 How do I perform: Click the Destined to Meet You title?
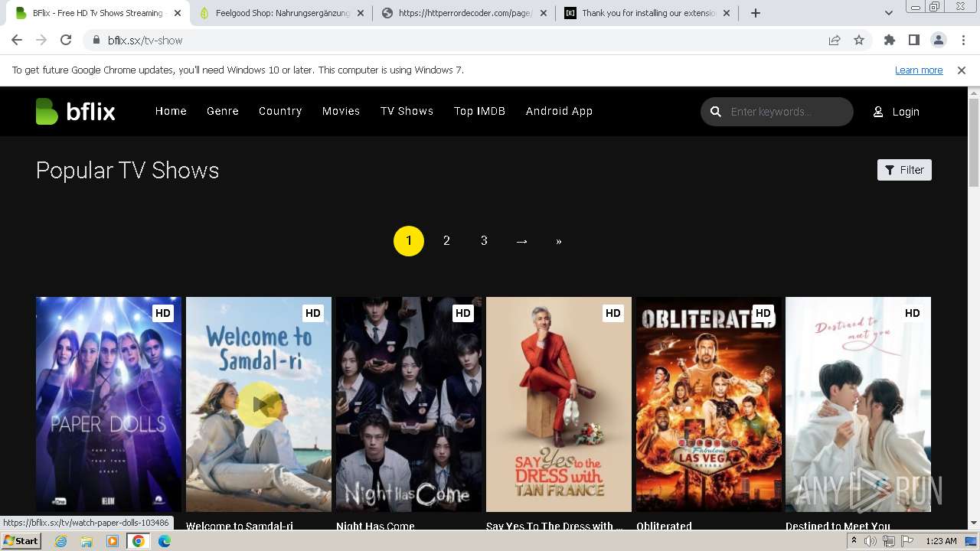(x=838, y=526)
